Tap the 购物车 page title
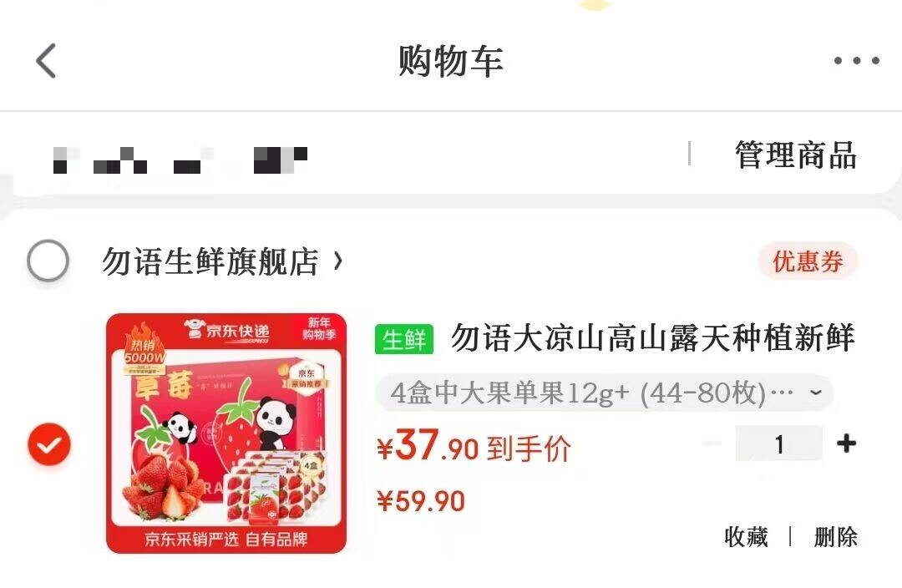The width and height of the screenshot is (902, 588). point(451,61)
